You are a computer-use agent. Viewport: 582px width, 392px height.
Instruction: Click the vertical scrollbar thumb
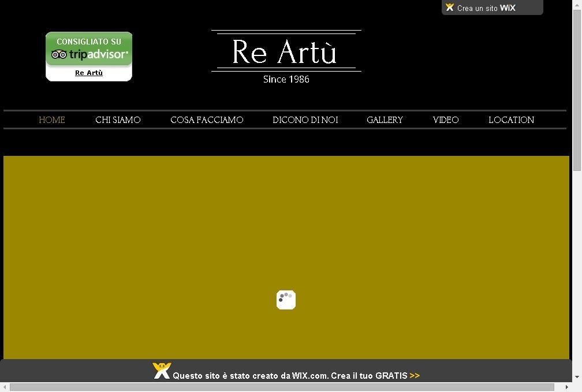click(x=577, y=90)
